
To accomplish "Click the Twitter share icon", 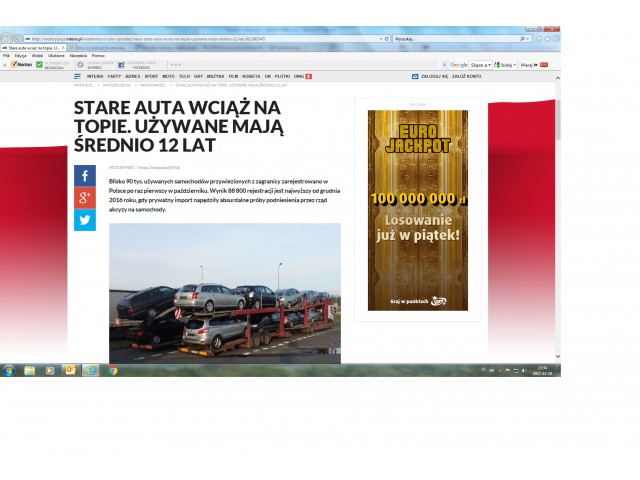I will [85, 220].
